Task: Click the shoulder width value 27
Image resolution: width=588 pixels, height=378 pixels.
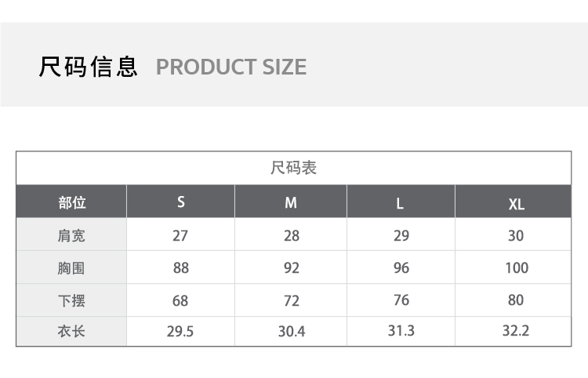Action: [x=181, y=235]
